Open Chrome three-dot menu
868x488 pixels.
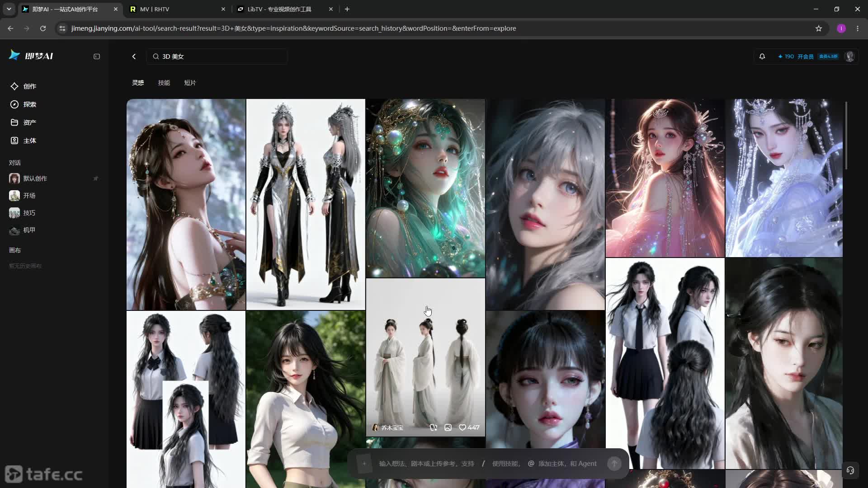coord(858,28)
